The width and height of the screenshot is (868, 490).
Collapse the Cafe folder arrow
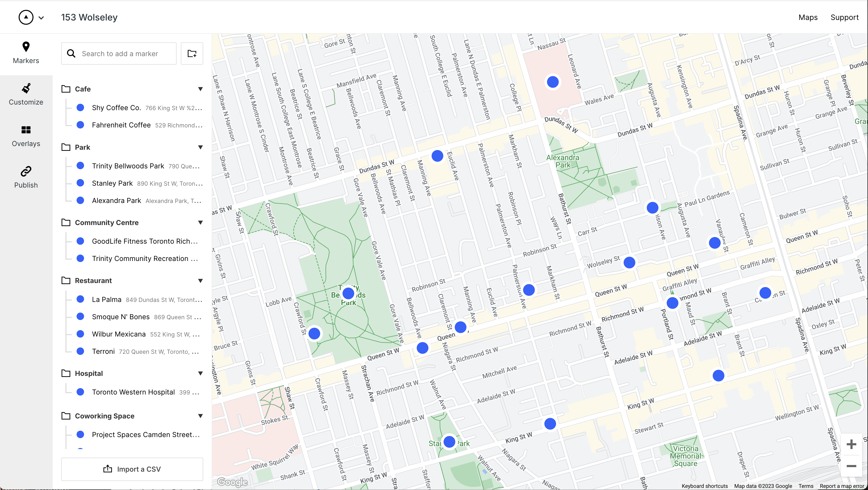[x=201, y=89]
